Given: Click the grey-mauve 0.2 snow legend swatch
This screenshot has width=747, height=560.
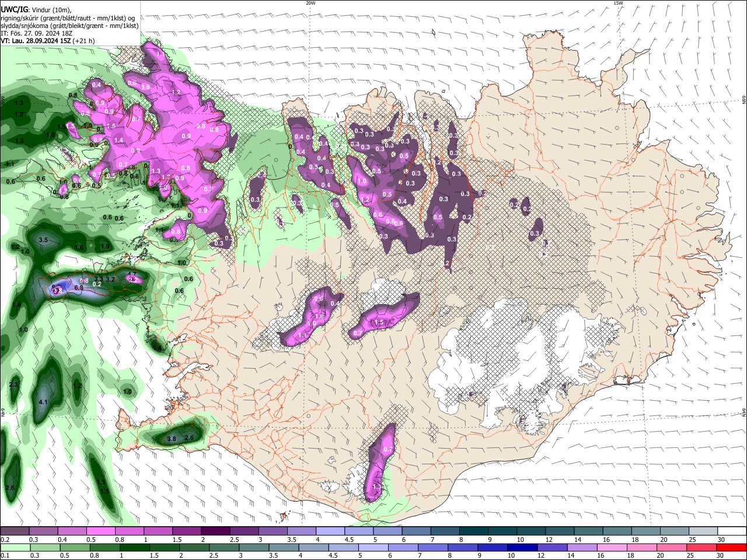Looking at the screenshot, I should point(15,531).
